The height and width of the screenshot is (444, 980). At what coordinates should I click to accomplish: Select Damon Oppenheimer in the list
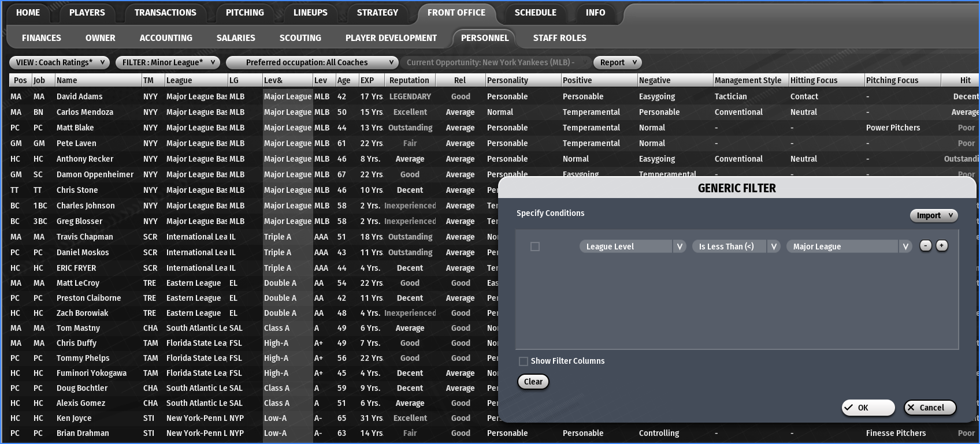95,174
